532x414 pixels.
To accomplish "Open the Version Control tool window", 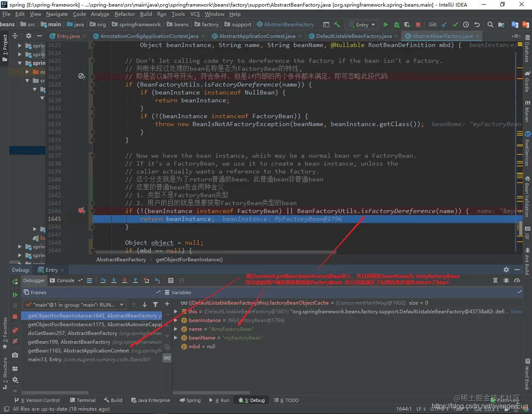I will (x=37, y=400).
